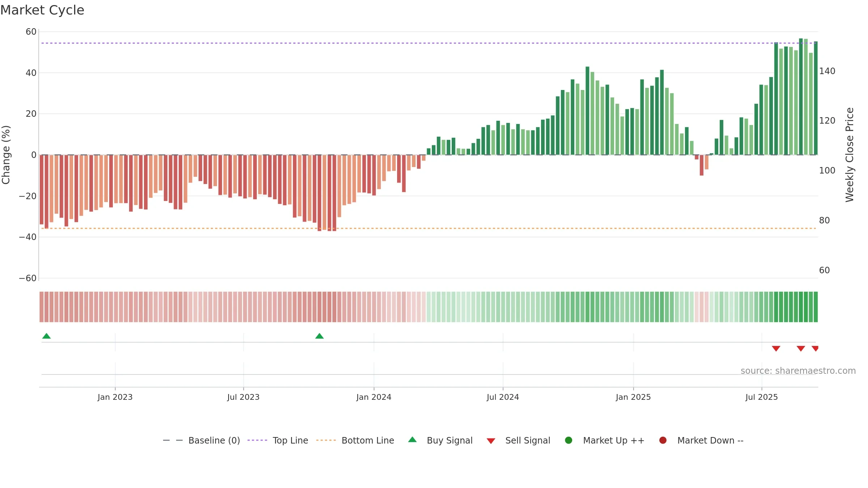
Task: Click the orange dotted Bottom Line legend sample
Action: point(326,440)
